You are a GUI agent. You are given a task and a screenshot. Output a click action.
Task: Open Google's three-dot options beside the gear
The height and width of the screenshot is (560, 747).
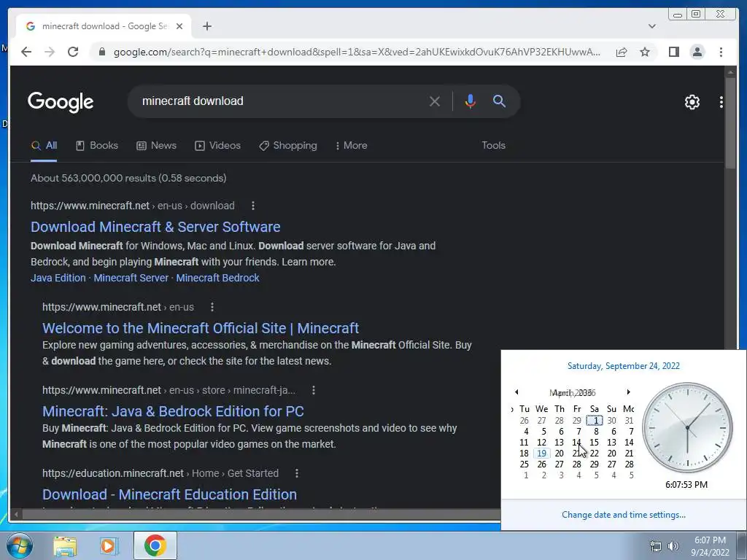pyautogui.click(x=721, y=102)
